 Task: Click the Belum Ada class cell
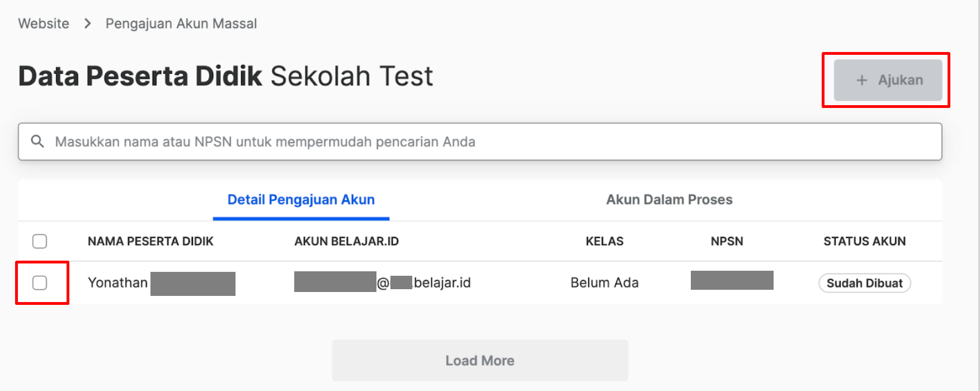605,283
